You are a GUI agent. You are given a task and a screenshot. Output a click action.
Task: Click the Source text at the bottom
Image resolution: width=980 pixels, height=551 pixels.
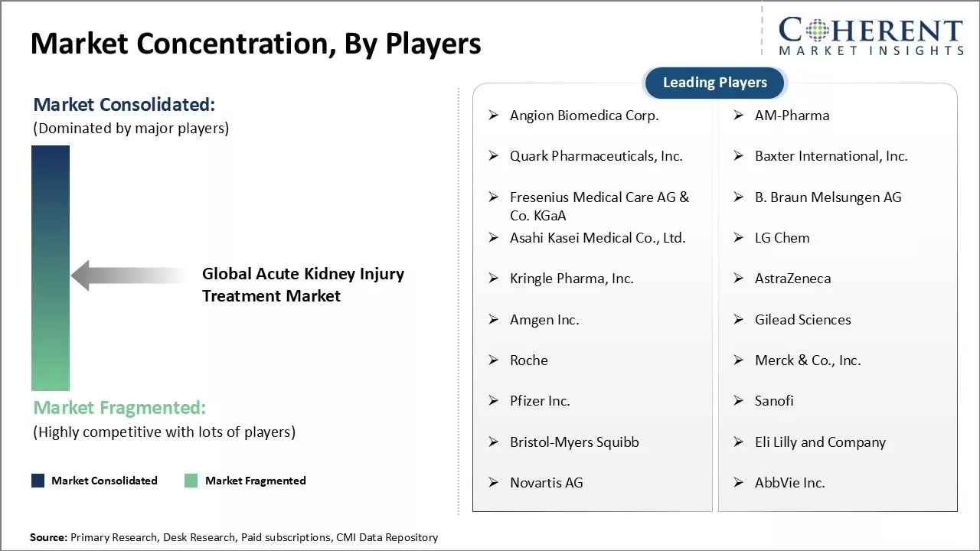[234, 537]
